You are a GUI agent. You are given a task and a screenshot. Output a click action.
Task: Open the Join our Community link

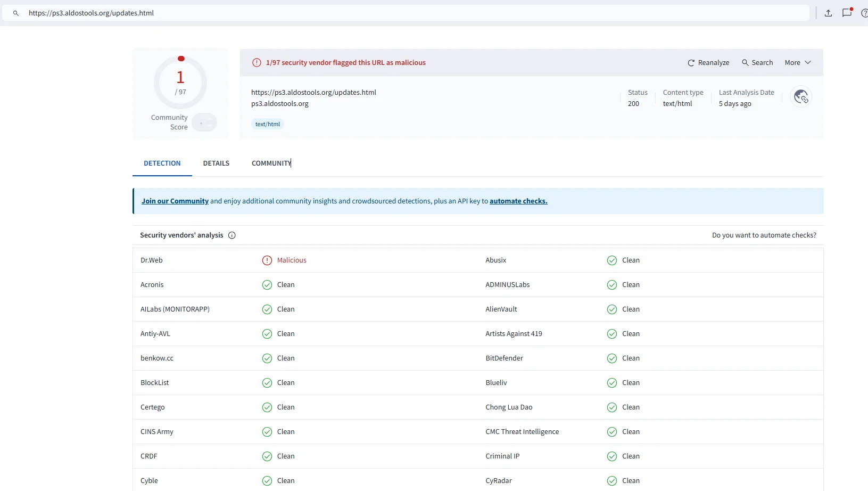(x=175, y=201)
